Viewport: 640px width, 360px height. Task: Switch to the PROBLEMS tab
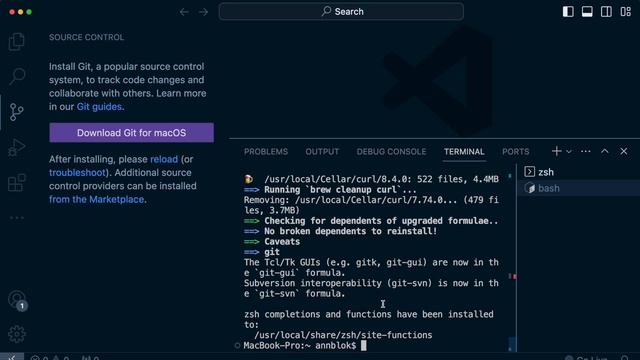[x=266, y=151]
